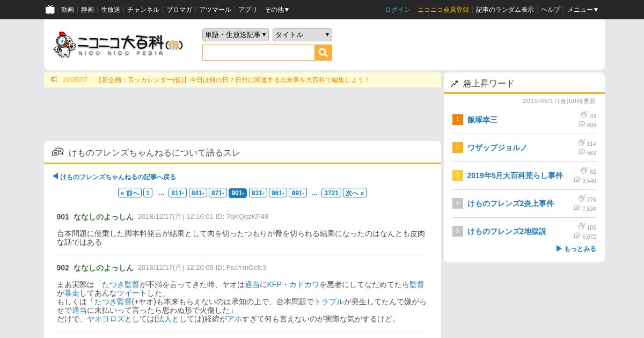Jump to page 931-
This screenshot has width=644, height=338.
click(x=258, y=193)
